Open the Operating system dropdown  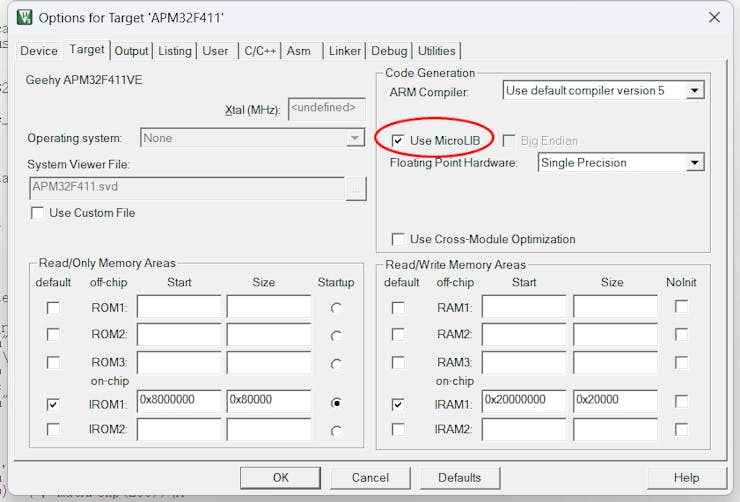pos(252,138)
